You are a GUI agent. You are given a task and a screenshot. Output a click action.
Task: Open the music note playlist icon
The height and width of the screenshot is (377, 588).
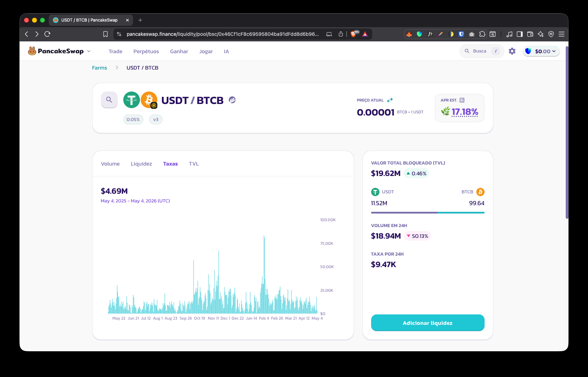click(509, 34)
